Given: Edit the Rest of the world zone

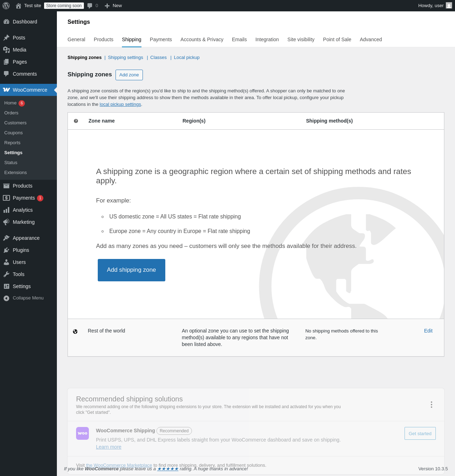Looking at the screenshot, I should point(428,331).
